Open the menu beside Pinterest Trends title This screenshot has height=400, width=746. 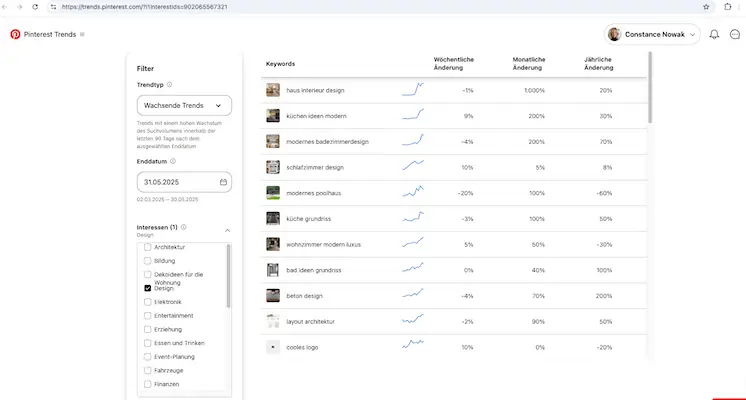coord(82,34)
